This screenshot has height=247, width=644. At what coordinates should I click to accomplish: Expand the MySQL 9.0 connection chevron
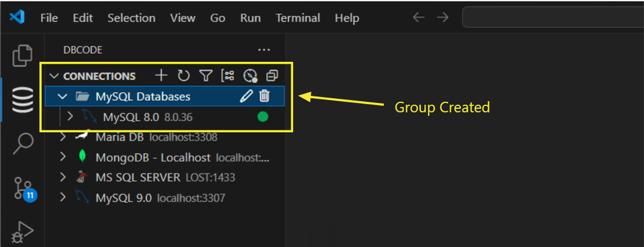click(x=63, y=198)
